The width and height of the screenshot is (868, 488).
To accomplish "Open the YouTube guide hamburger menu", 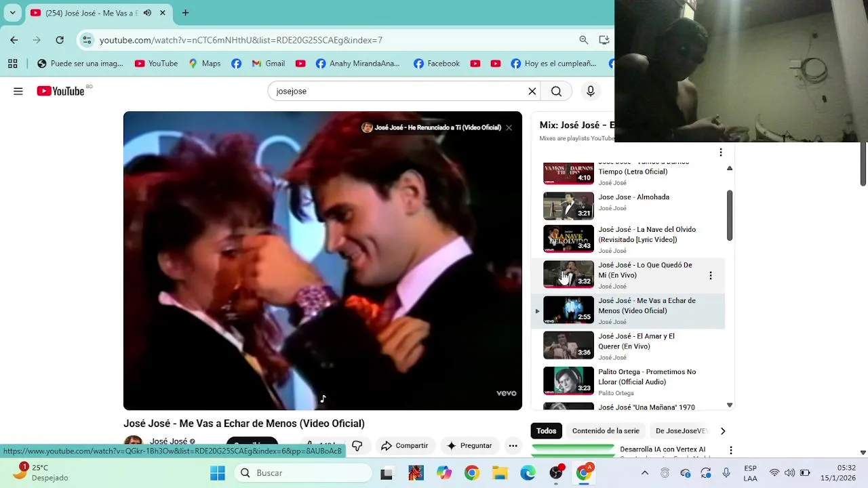I will point(18,91).
